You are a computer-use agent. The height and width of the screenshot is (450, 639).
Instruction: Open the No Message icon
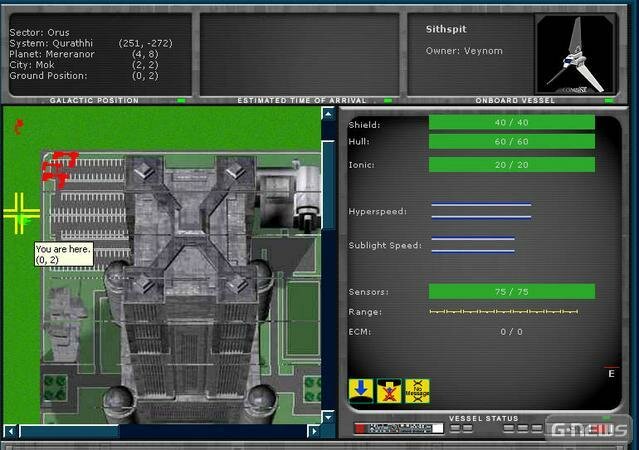(417, 391)
